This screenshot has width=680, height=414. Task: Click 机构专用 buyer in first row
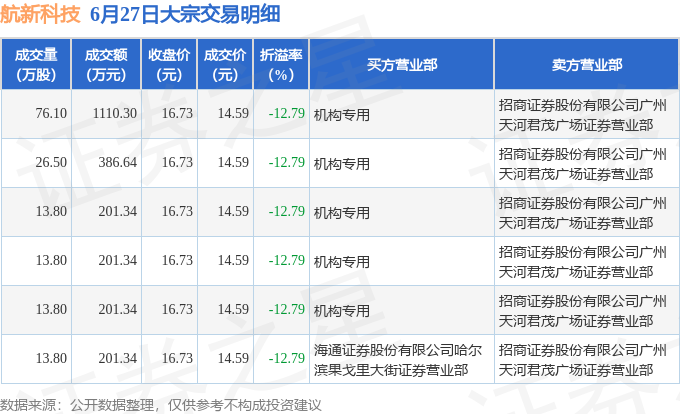tap(342, 115)
